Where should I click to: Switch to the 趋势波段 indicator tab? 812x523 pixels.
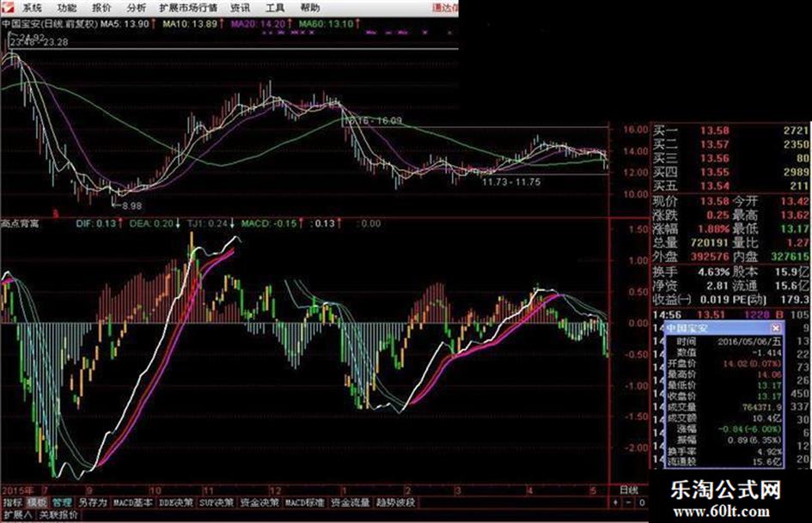point(395,502)
